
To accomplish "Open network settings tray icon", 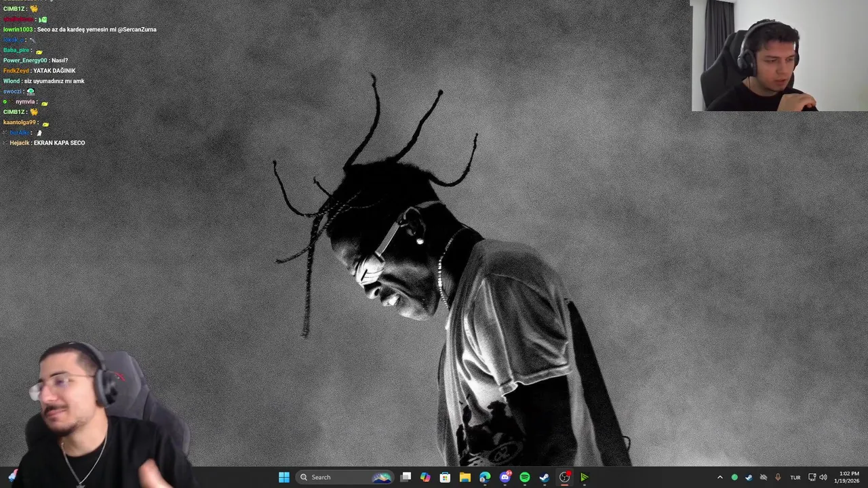I will (812, 477).
